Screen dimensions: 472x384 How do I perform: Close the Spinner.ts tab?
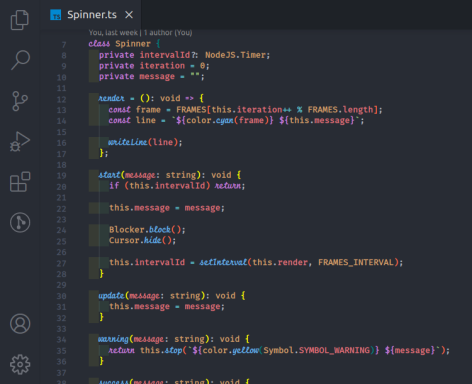(x=129, y=15)
